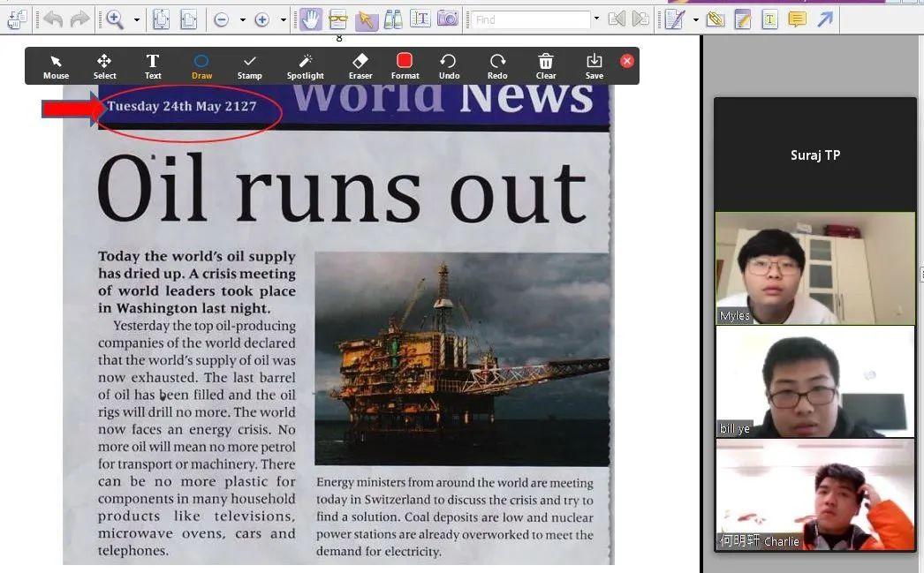The width and height of the screenshot is (924, 573).
Task: Click the page organize icon at toolbar start
Action: click(x=17, y=19)
